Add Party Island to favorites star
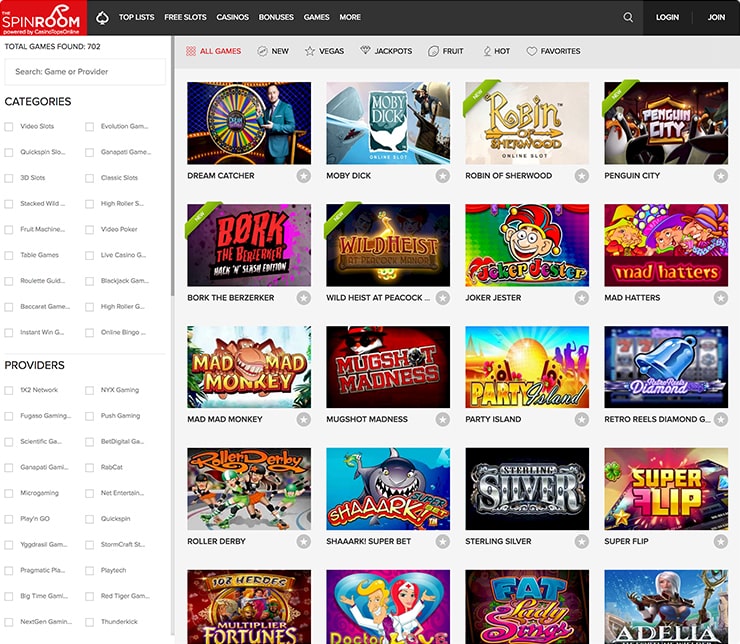 click(581, 420)
